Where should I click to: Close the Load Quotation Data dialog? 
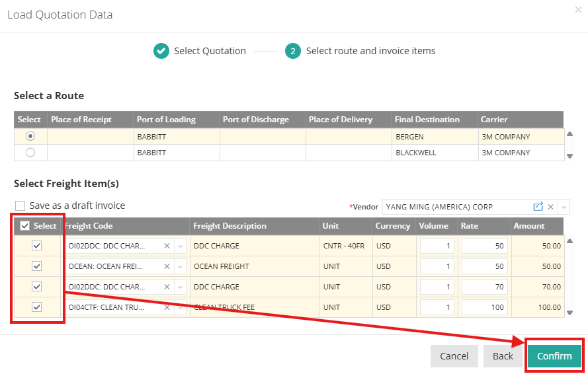[x=579, y=10]
